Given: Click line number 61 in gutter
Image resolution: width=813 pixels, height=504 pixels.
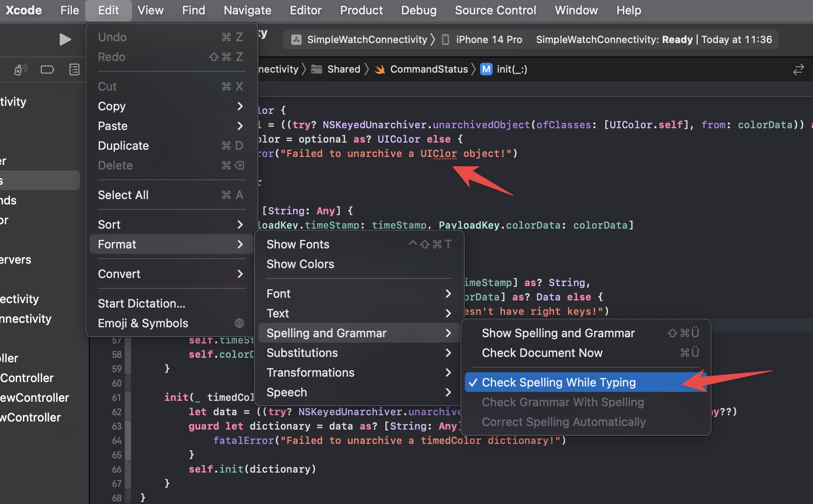Looking at the screenshot, I should tap(117, 397).
